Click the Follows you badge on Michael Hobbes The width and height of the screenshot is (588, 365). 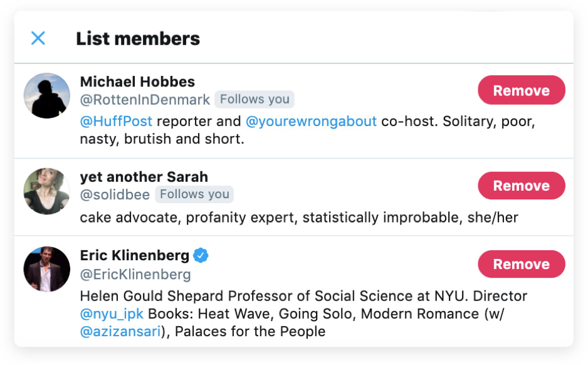255,99
